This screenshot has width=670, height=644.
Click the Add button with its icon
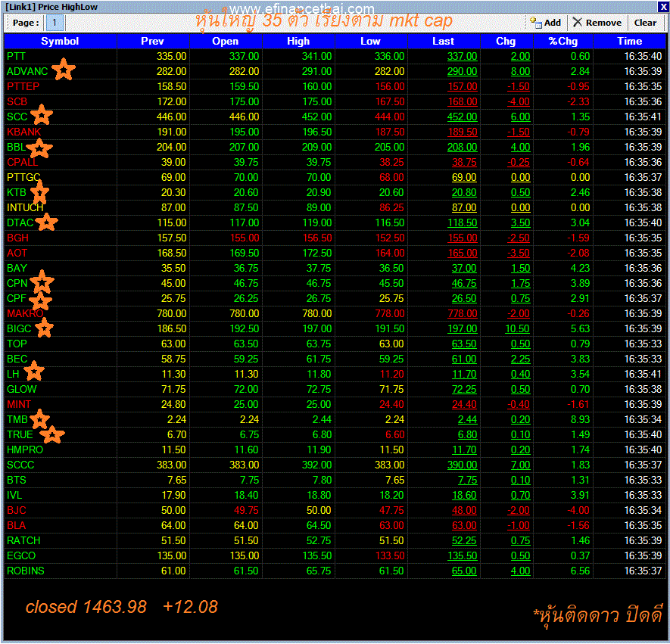(x=545, y=23)
